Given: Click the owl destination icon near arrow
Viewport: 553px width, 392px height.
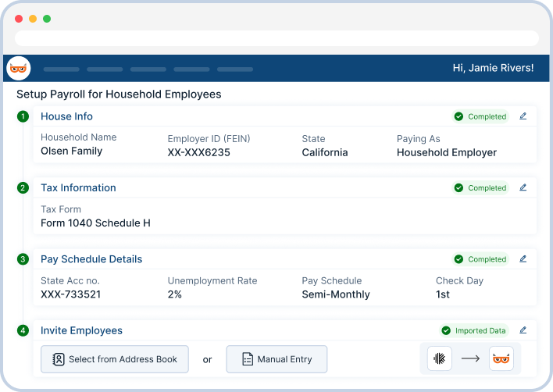Looking at the screenshot, I should [501, 359].
